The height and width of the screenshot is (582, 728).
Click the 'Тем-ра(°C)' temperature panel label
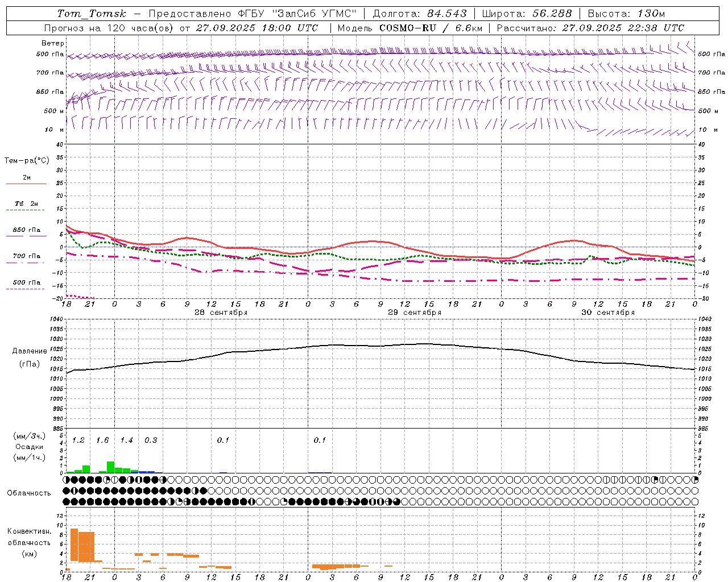27,161
